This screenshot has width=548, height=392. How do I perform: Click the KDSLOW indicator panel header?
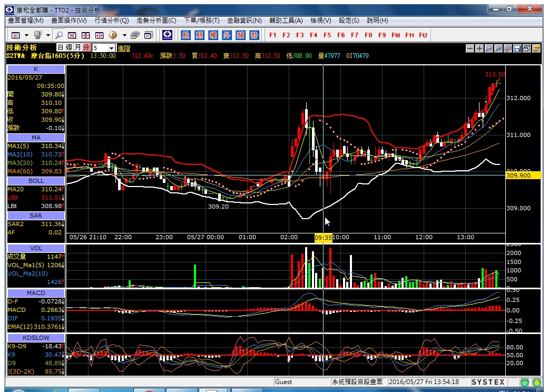36,338
